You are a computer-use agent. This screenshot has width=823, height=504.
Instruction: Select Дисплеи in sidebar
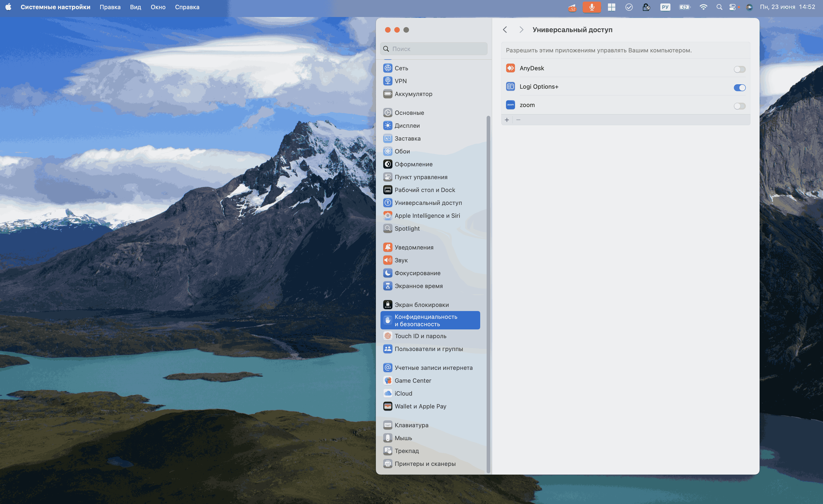430,126
